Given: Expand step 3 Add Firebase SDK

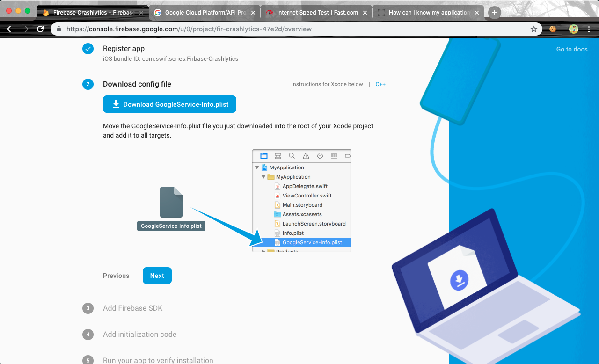Looking at the screenshot, I should [x=133, y=308].
